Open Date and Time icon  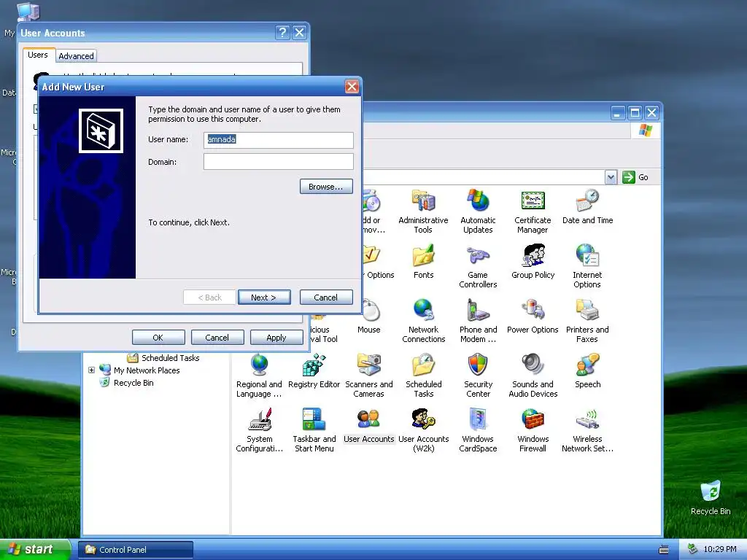[587, 206]
